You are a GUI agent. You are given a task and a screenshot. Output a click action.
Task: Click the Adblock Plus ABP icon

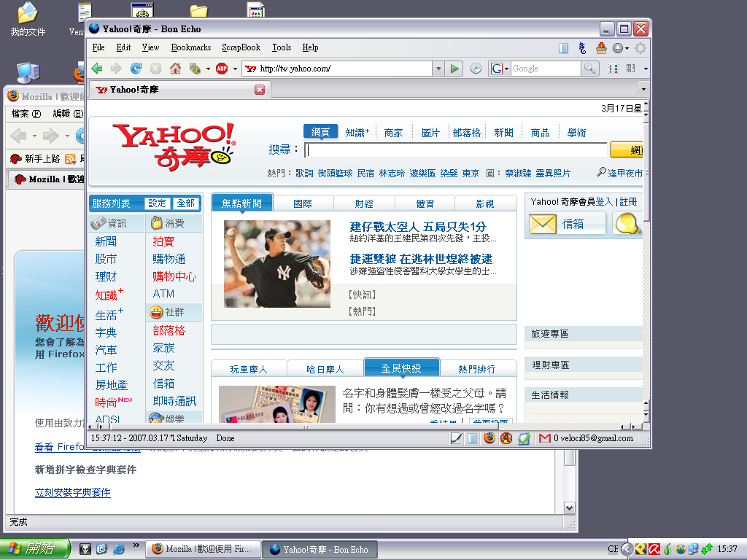pos(222,69)
